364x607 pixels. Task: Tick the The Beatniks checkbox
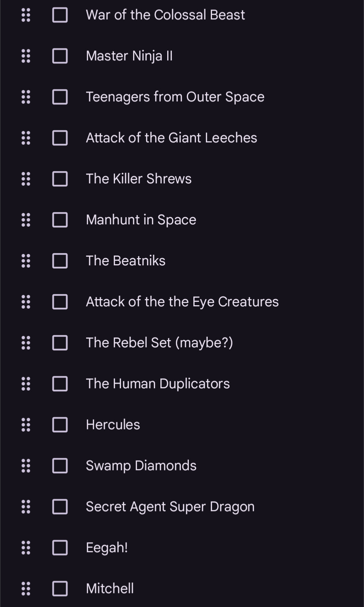60,261
